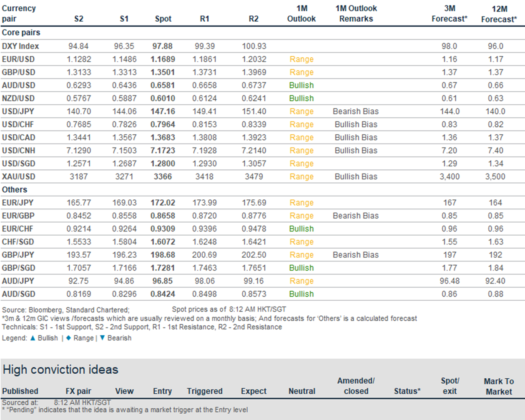525x420 pixels.
Task: Click the Core pairs section label
Action: click(21, 33)
